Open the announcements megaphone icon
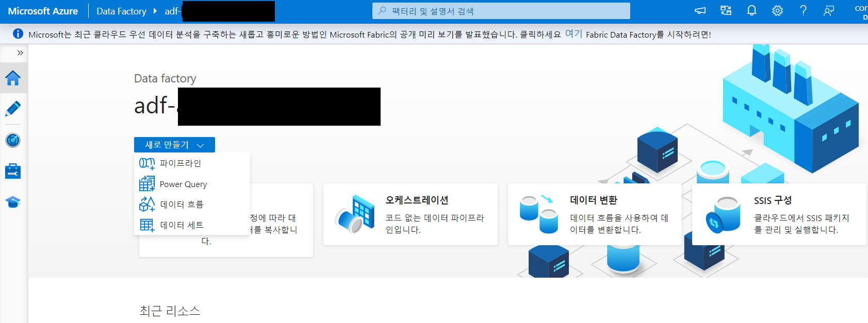The image size is (868, 323). pyautogui.click(x=700, y=11)
